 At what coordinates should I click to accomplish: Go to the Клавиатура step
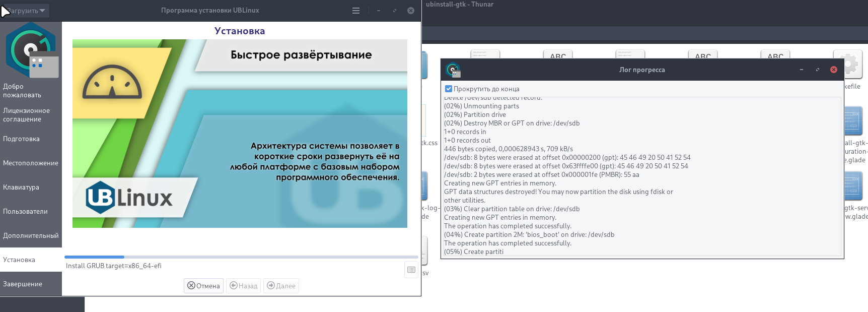(x=31, y=188)
